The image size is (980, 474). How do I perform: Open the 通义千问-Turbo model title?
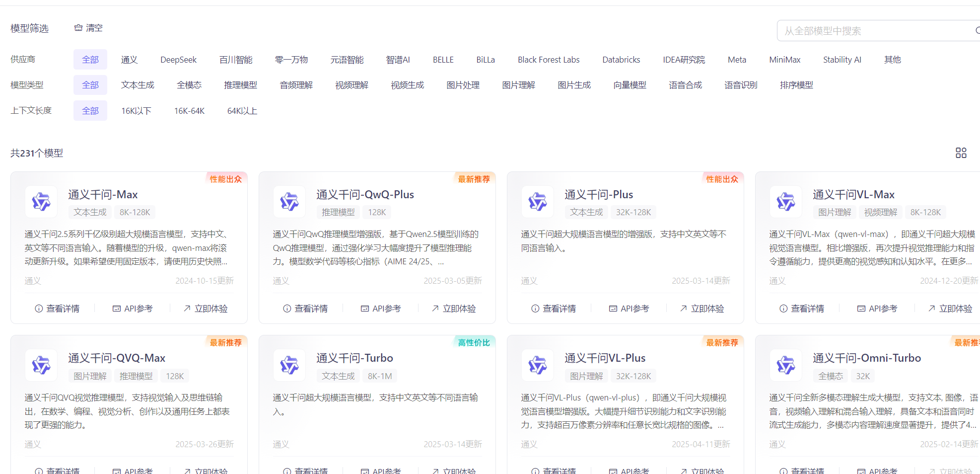[x=354, y=358]
